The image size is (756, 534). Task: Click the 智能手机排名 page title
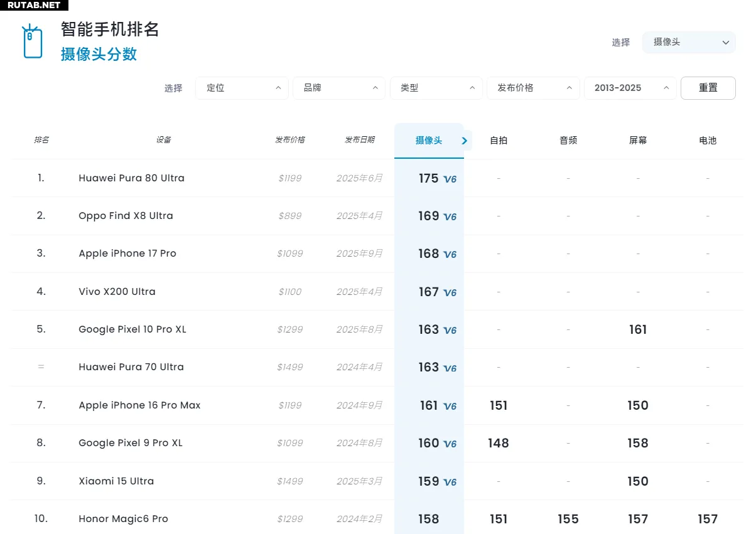pos(110,29)
